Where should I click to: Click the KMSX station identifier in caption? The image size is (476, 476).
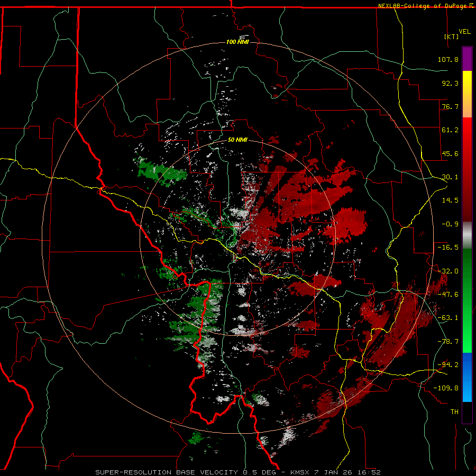(x=300, y=472)
